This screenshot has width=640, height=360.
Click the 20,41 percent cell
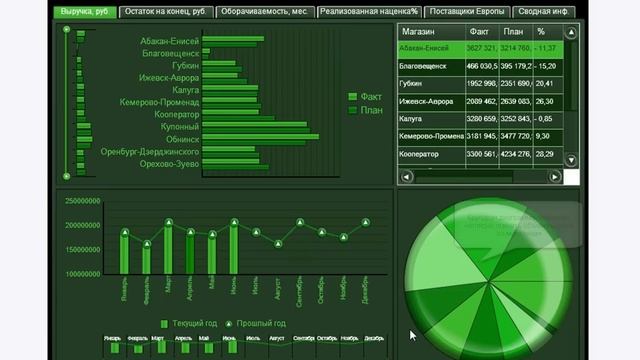548,84
